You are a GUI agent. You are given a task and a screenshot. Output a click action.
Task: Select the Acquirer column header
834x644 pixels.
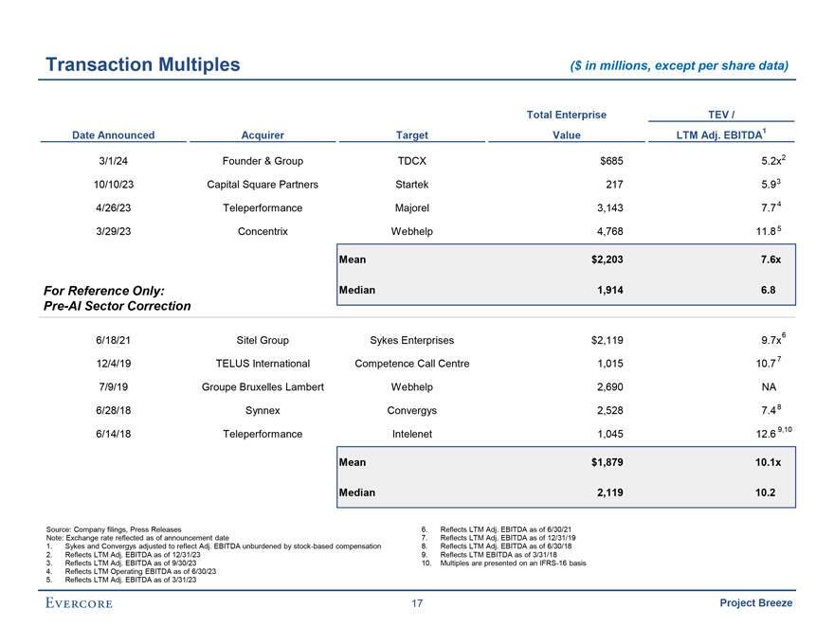pos(263,135)
